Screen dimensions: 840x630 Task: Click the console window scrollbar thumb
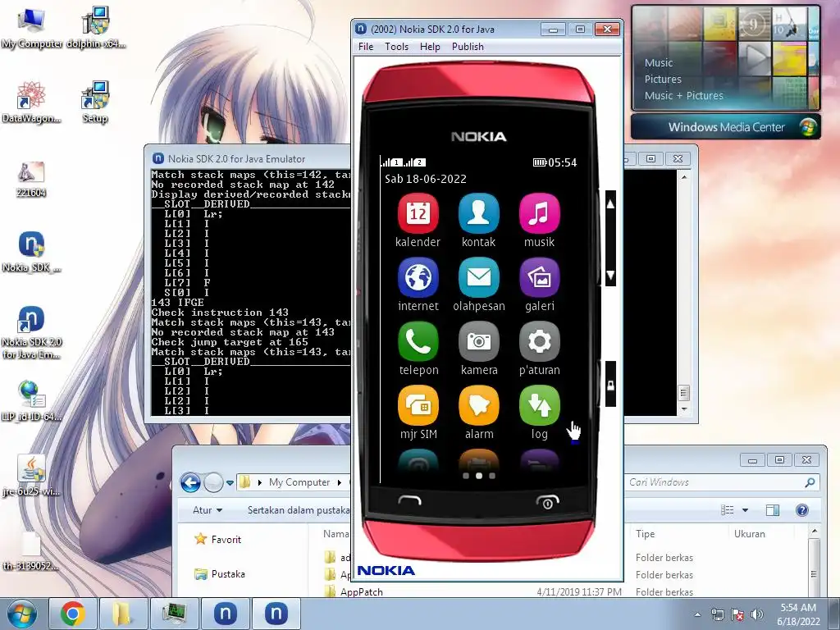[x=683, y=393]
